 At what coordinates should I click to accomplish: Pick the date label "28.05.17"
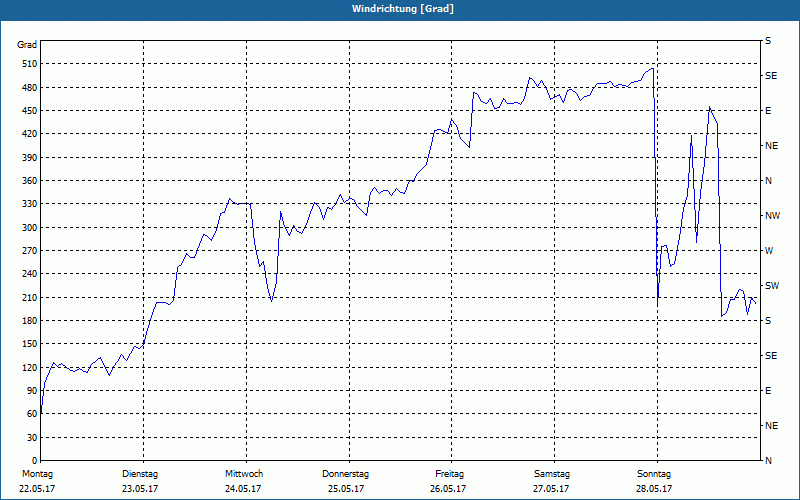(654, 489)
